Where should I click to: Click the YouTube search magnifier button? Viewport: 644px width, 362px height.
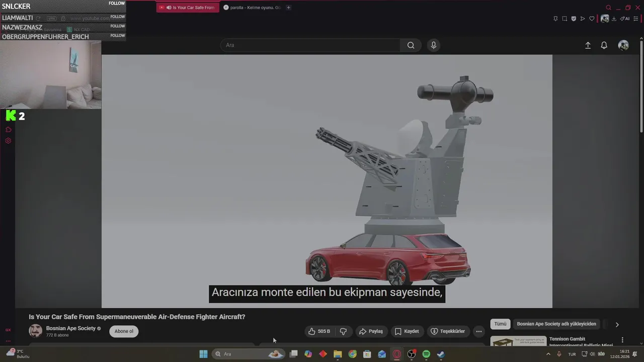pyautogui.click(x=411, y=45)
